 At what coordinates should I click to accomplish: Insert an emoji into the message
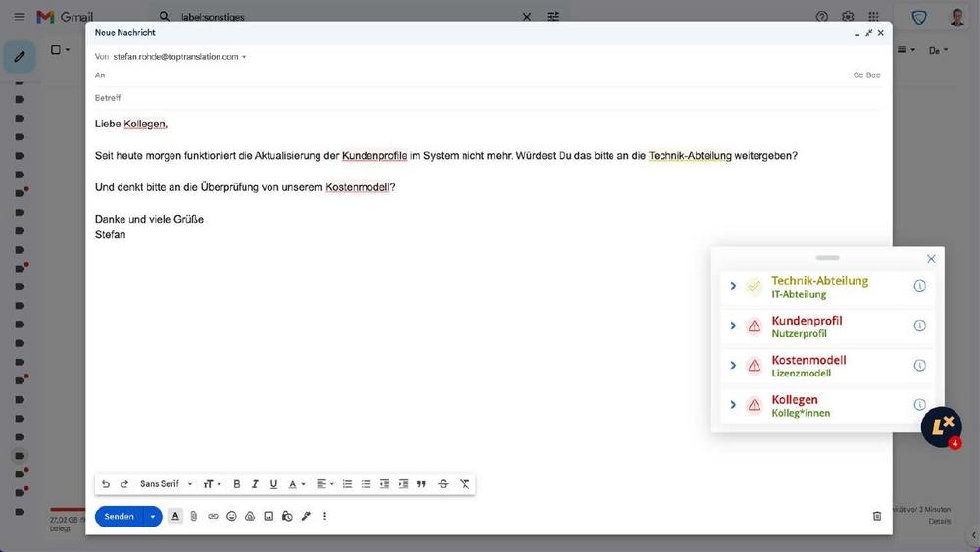(x=231, y=516)
